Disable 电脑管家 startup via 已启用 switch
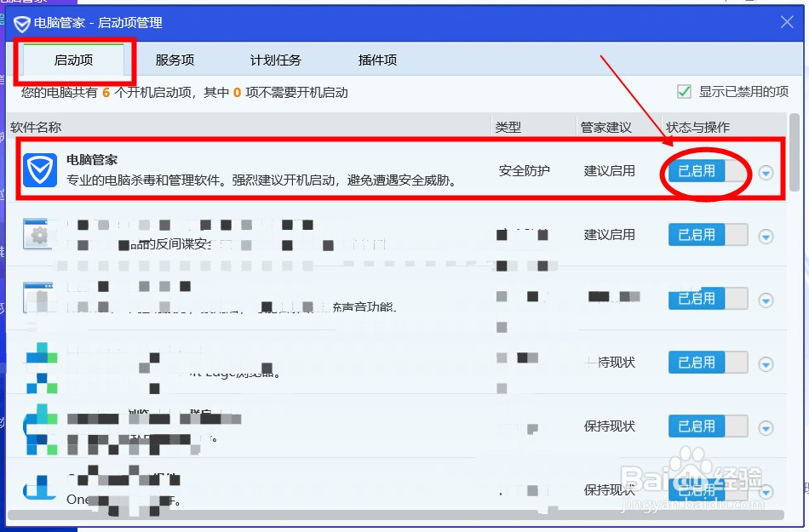 [x=708, y=171]
